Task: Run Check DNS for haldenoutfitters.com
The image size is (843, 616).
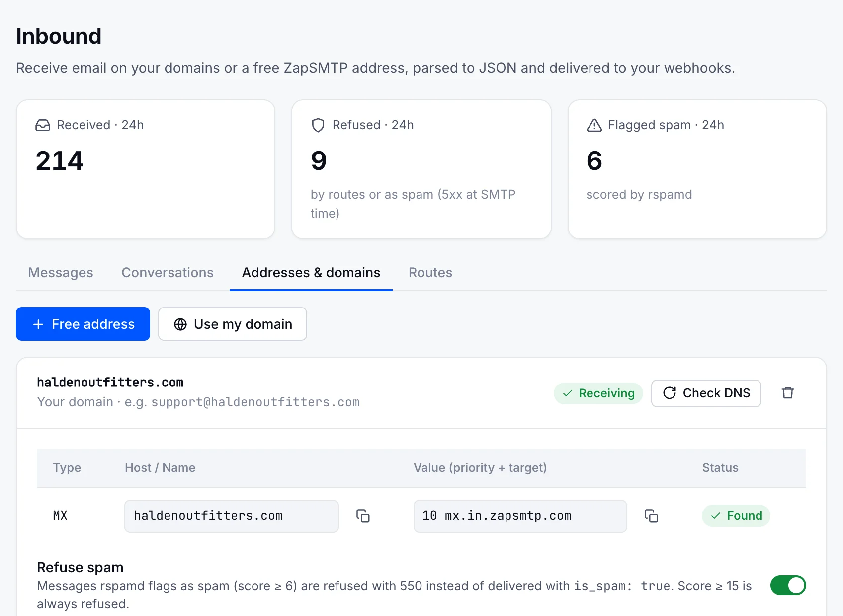Action: (706, 393)
